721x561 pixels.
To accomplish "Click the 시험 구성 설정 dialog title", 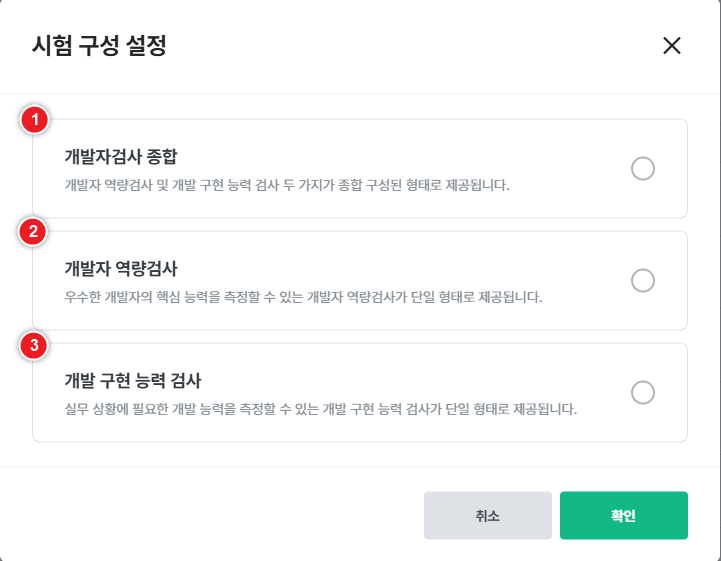I will (x=99, y=46).
